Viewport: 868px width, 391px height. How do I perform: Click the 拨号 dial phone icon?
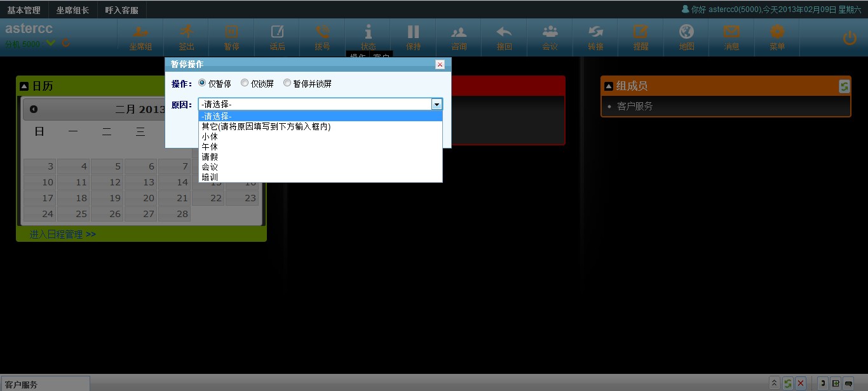tap(322, 33)
